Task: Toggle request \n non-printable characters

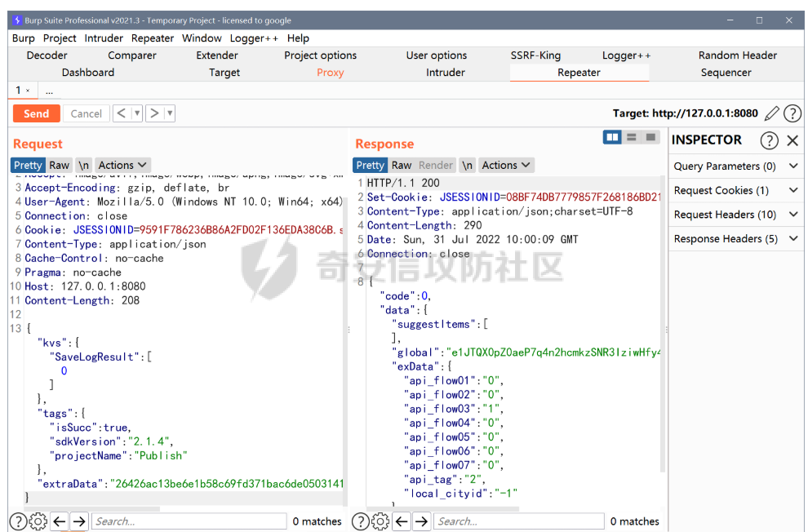Action: tap(83, 166)
